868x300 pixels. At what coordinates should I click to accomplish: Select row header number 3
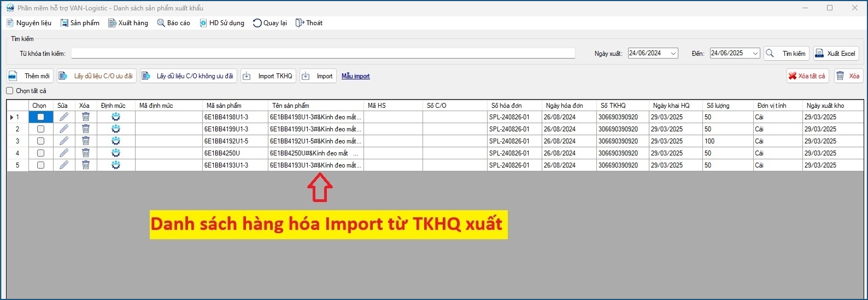(17, 141)
